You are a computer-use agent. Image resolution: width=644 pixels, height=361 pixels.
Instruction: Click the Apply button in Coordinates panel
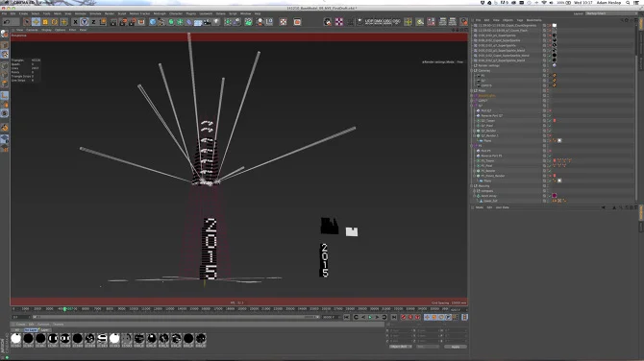(x=456, y=347)
